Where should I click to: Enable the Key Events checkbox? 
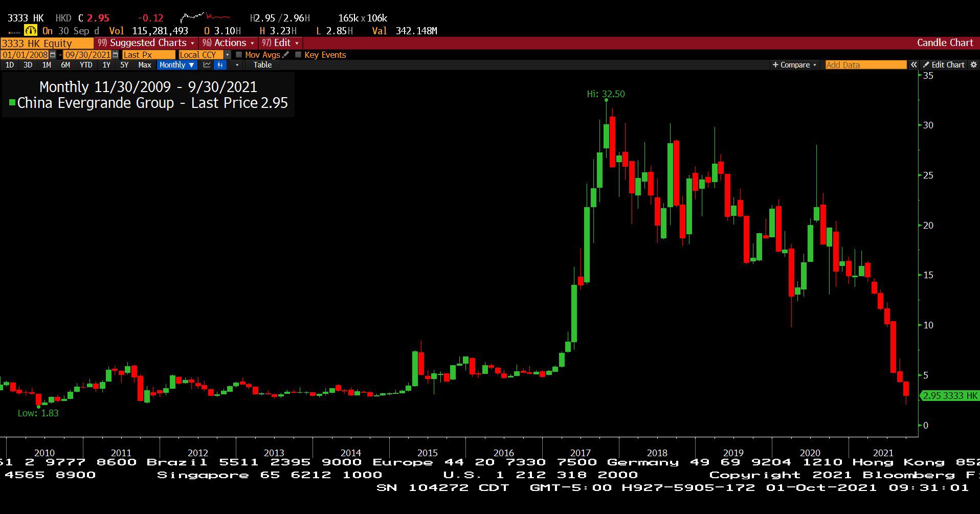298,55
